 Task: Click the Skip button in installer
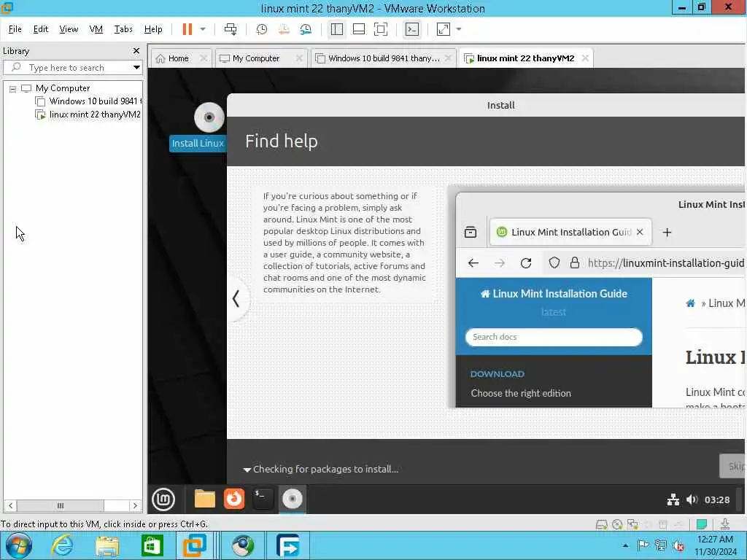coord(732,466)
